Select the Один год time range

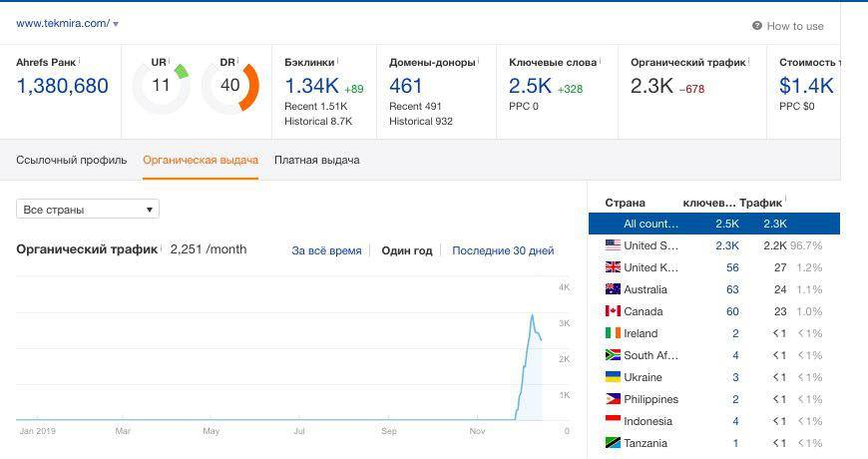click(x=407, y=250)
